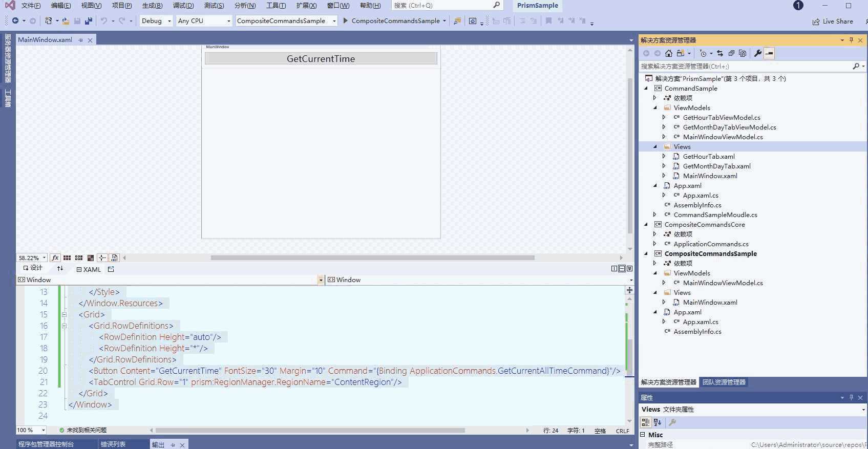Click code editor horizontal scrollbar

pos(310,430)
